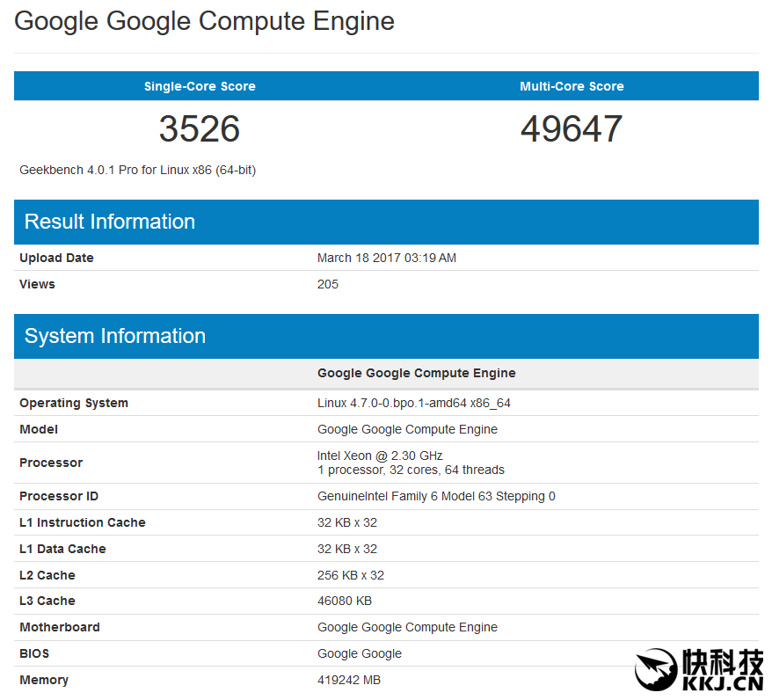Click the System Information section header
Screen dimensions: 772x700
(115, 336)
